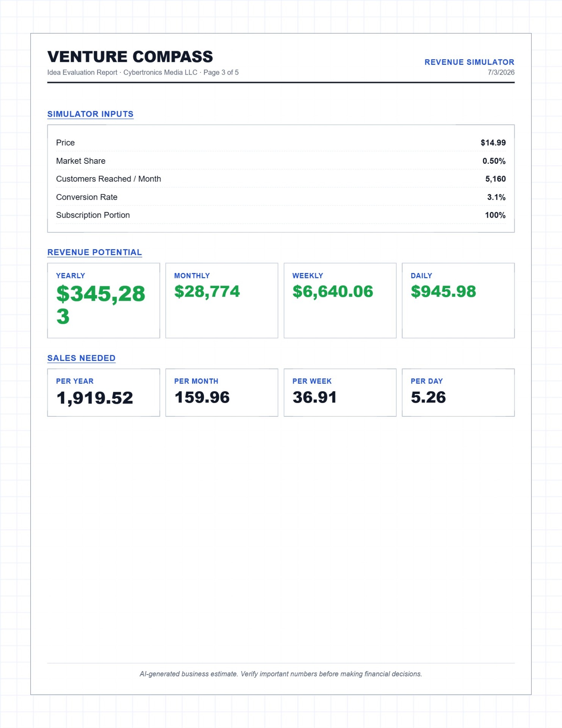This screenshot has width=562, height=728.
Task: Select the 36.91 sales per week figure
Action: point(315,397)
